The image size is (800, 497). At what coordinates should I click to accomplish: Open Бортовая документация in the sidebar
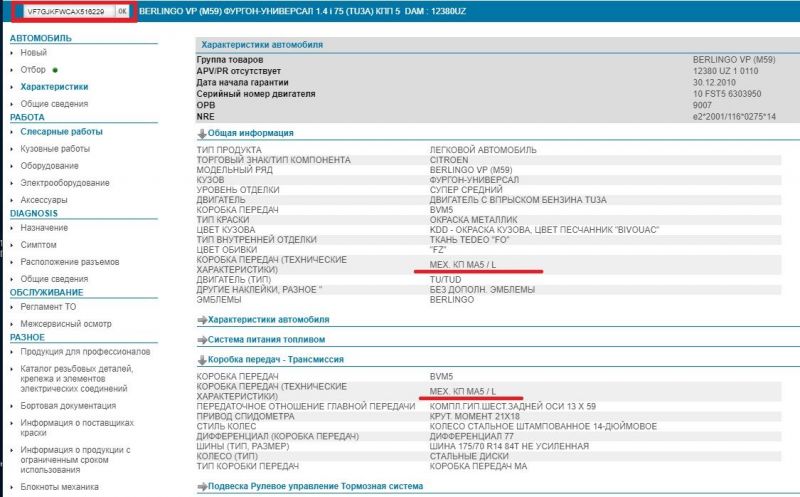(x=66, y=405)
